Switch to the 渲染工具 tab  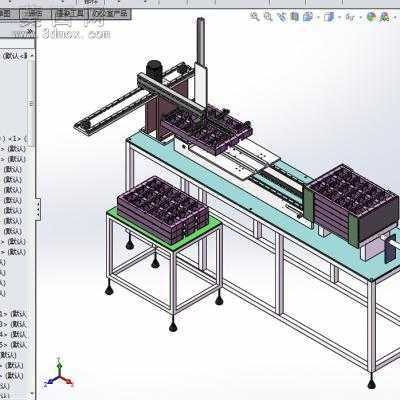(x=70, y=14)
